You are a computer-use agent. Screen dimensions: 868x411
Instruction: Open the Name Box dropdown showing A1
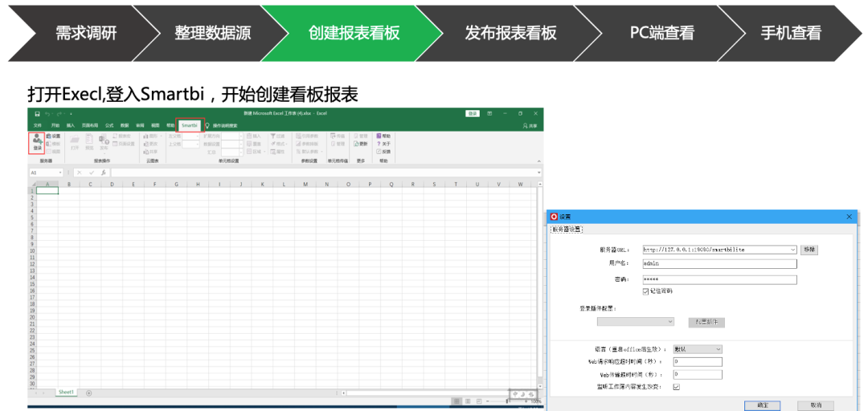pyautogui.click(x=60, y=173)
